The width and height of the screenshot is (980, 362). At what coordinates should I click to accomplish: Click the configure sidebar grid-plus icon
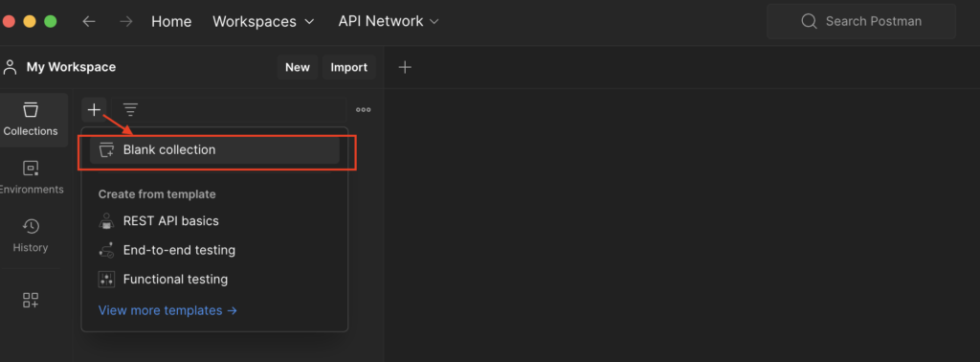tap(31, 300)
